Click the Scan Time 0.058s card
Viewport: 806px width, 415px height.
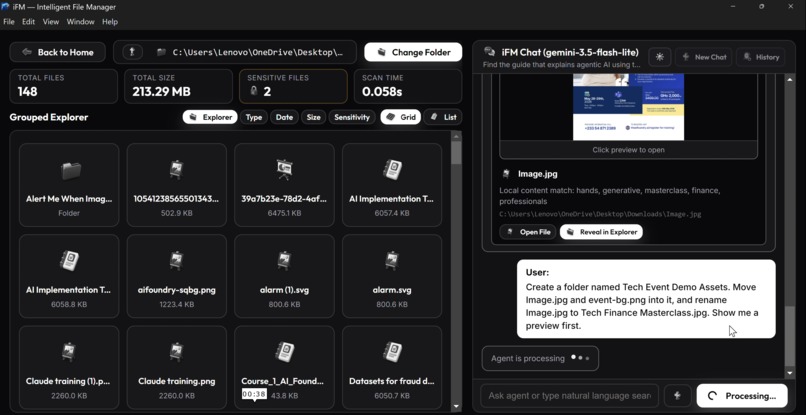[408, 86]
